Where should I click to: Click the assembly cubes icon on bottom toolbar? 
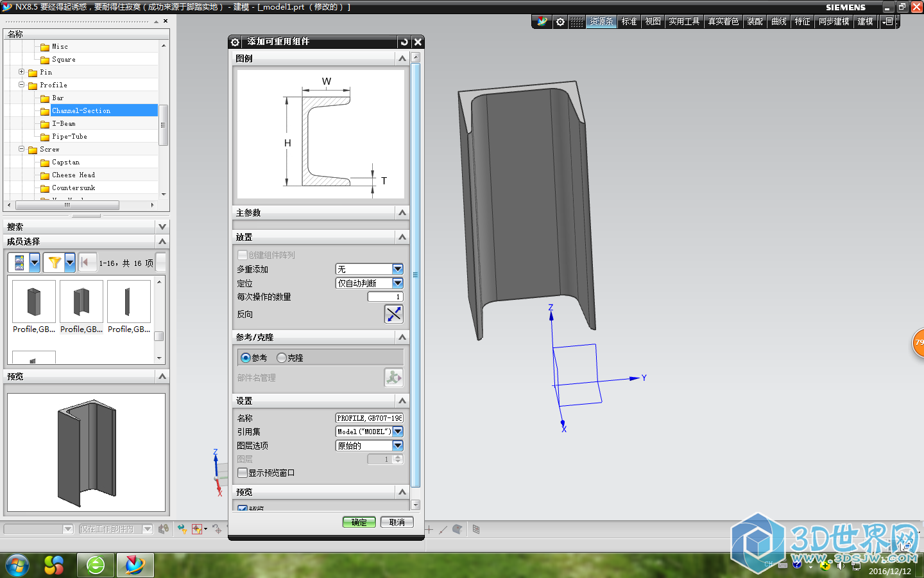164,529
